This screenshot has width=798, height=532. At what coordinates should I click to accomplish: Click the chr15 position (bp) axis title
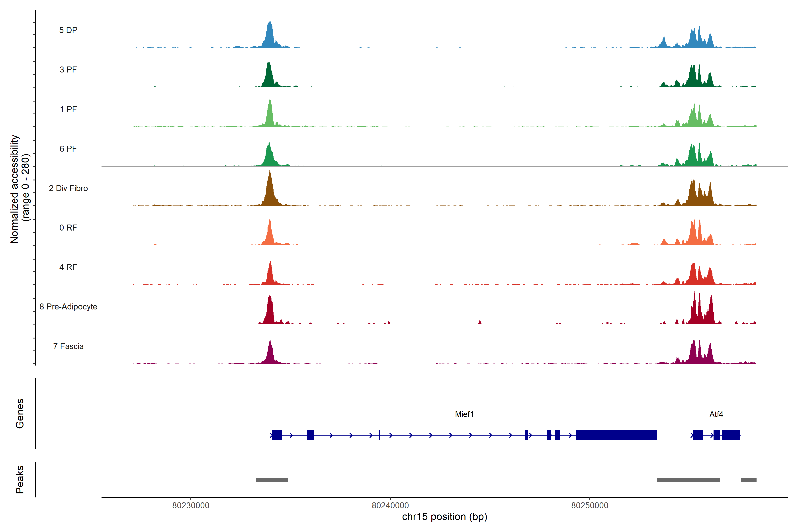(444, 517)
